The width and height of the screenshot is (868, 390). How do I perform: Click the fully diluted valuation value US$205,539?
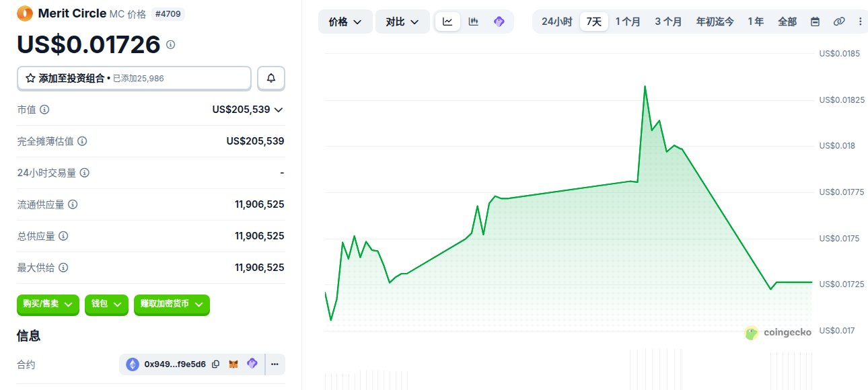point(255,141)
